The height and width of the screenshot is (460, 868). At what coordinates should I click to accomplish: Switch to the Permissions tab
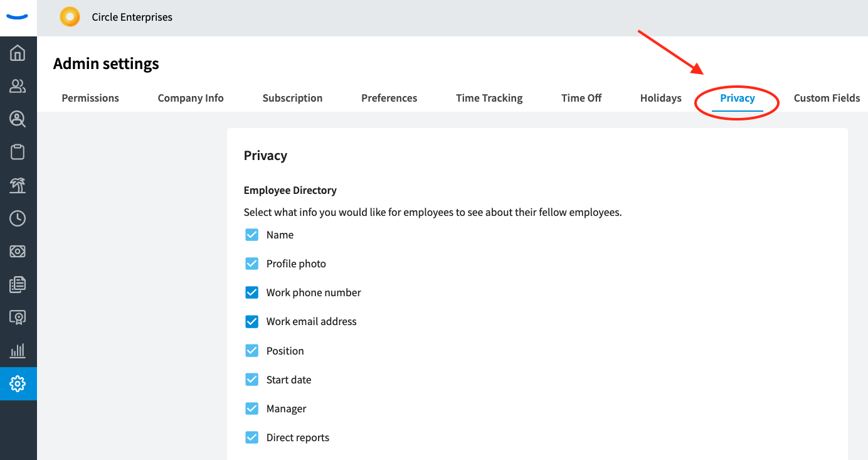coord(90,98)
